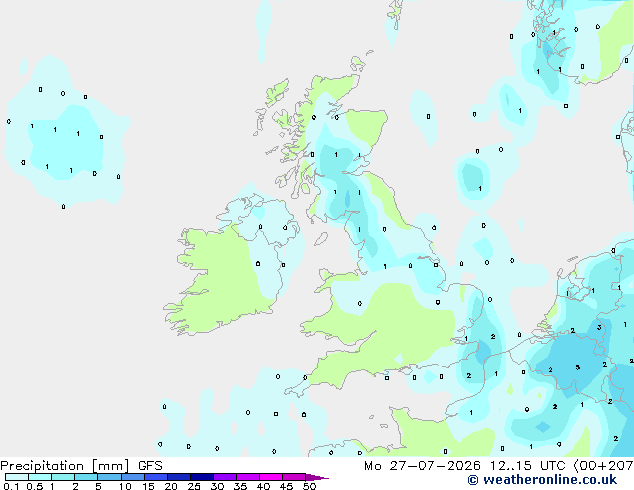This screenshot has width=634, height=490.
Task: Select the 45–50 mm legend color swatch
Action: coord(294,477)
